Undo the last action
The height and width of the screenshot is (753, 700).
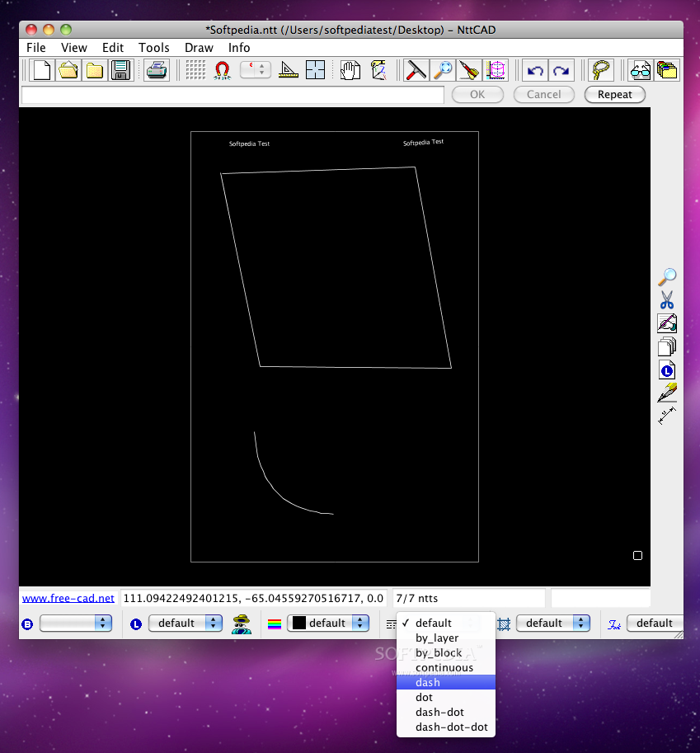tap(535, 71)
